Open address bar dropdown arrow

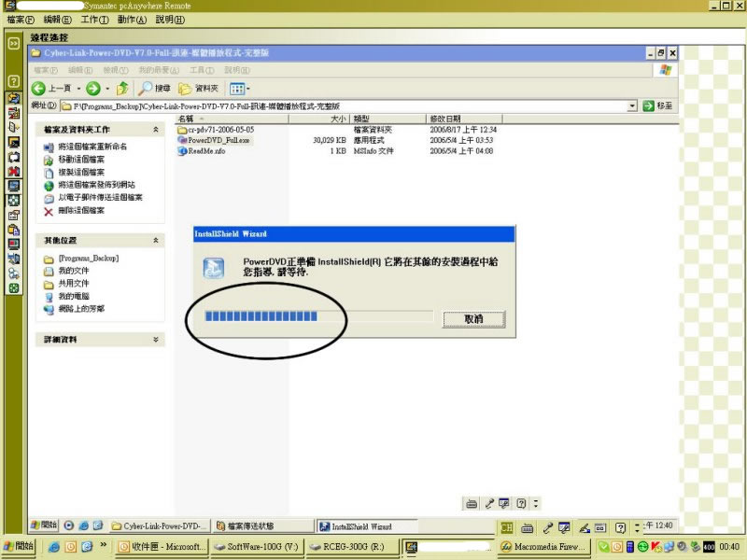(x=632, y=105)
